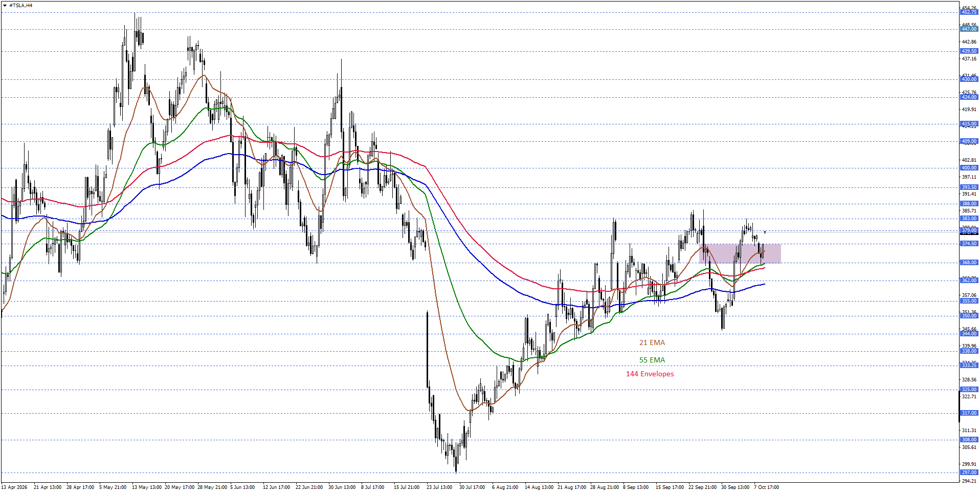Click the 362.00 price level tag
The height and width of the screenshot is (493, 980).
[x=969, y=281]
